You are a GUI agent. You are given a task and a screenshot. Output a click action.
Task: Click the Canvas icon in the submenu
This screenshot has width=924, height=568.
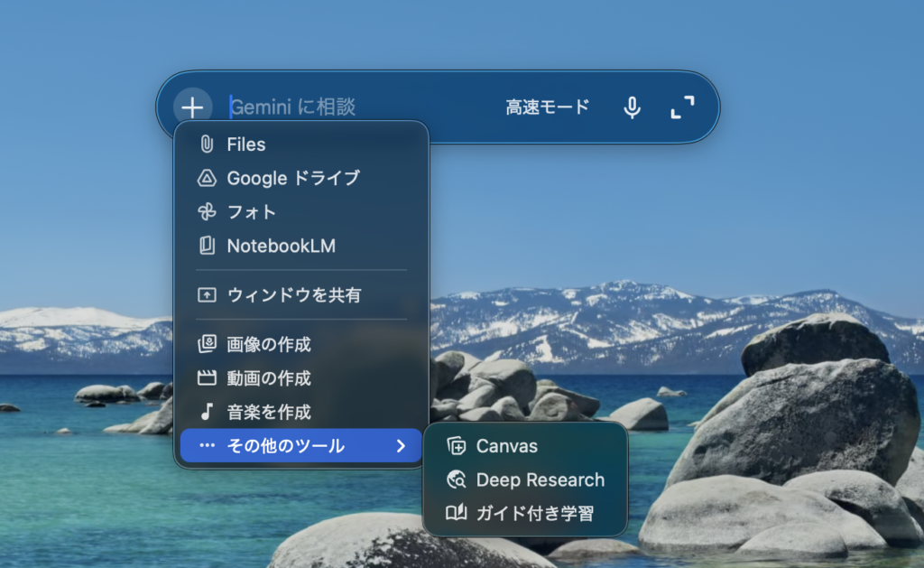pyautogui.click(x=457, y=446)
